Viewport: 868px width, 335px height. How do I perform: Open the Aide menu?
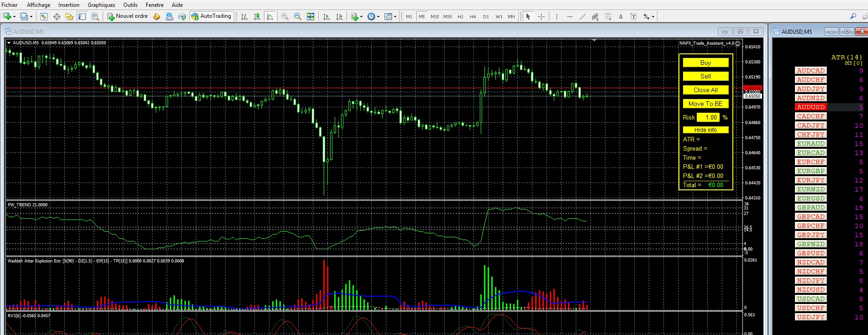pyautogui.click(x=177, y=5)
